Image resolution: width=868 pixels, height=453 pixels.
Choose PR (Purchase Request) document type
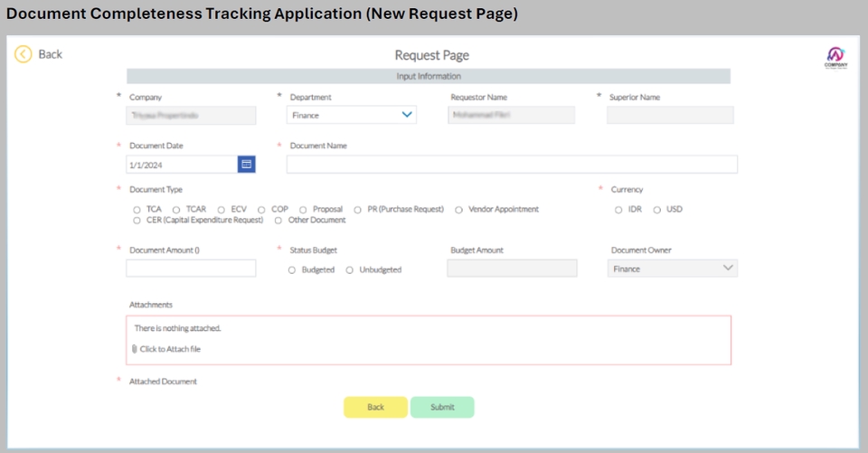[x=358, y=210]
